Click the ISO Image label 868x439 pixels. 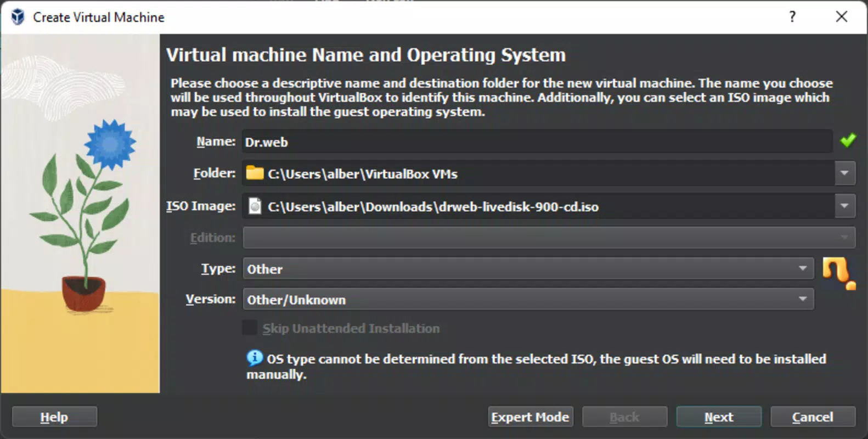coord(201,206)
